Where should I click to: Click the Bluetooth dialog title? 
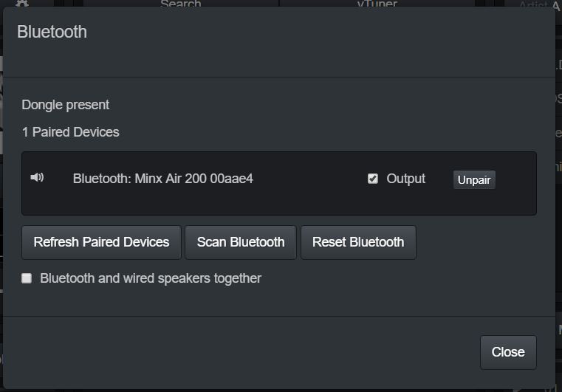[52, 32]
